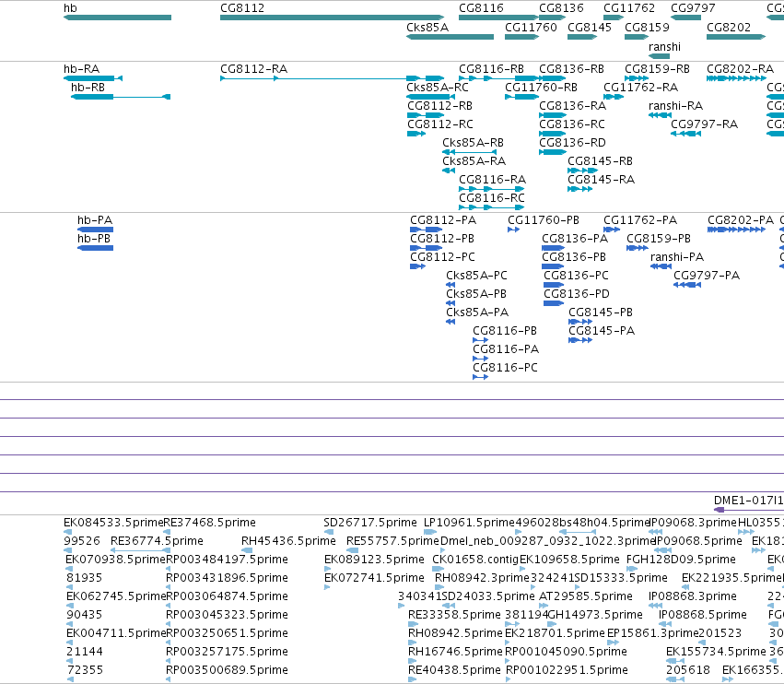Select the EK089123.5prime EST label
Viewport: 784px width, 684px height.
[374, 560]
